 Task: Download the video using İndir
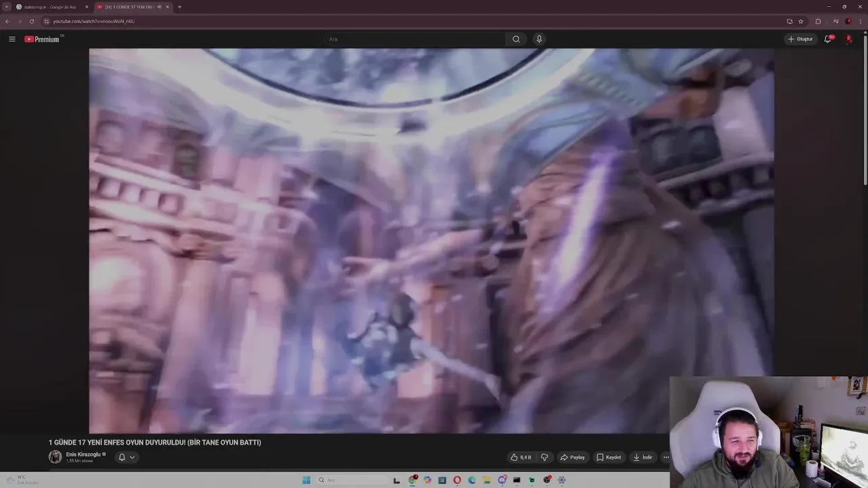(643, 457)
